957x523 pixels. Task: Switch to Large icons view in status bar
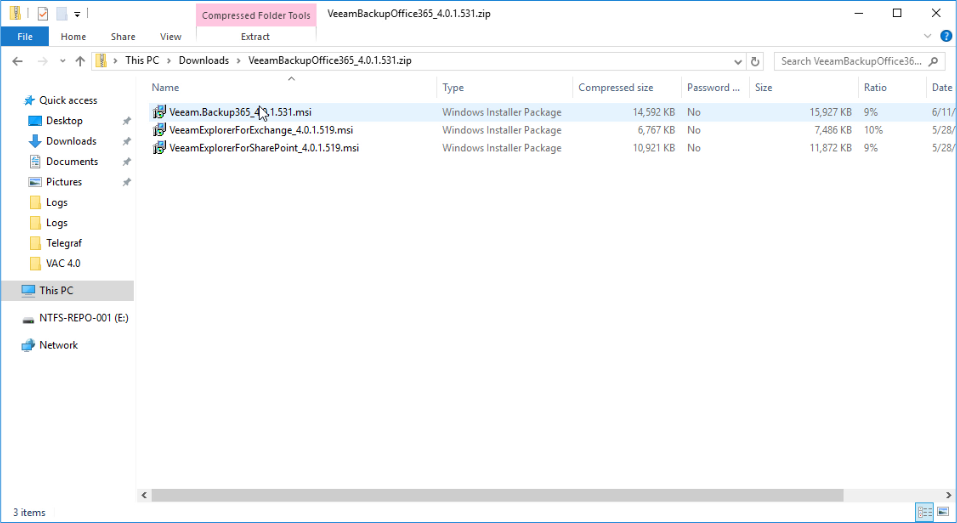pyautogui.click(x=943, y=512)
